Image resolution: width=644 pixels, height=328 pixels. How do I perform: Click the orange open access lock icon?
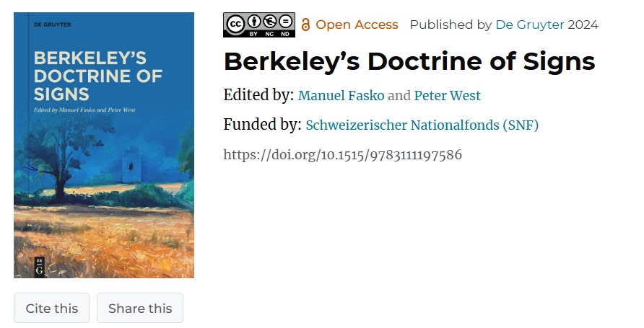[305, 25]
